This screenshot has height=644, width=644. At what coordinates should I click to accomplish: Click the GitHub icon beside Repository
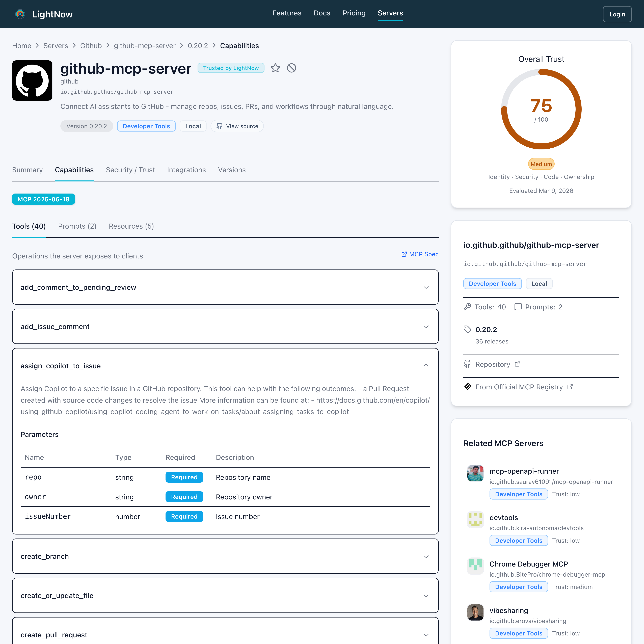(467, 364)
